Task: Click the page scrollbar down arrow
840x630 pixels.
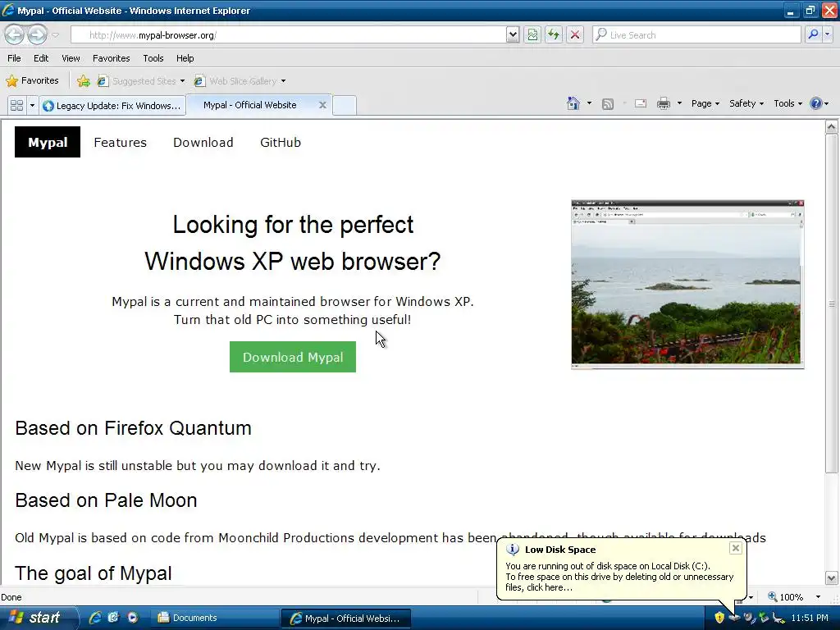Action: [832, 578]
